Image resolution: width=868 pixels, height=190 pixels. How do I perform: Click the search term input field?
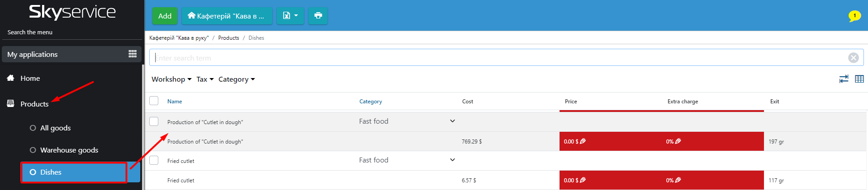coord(498,58)
